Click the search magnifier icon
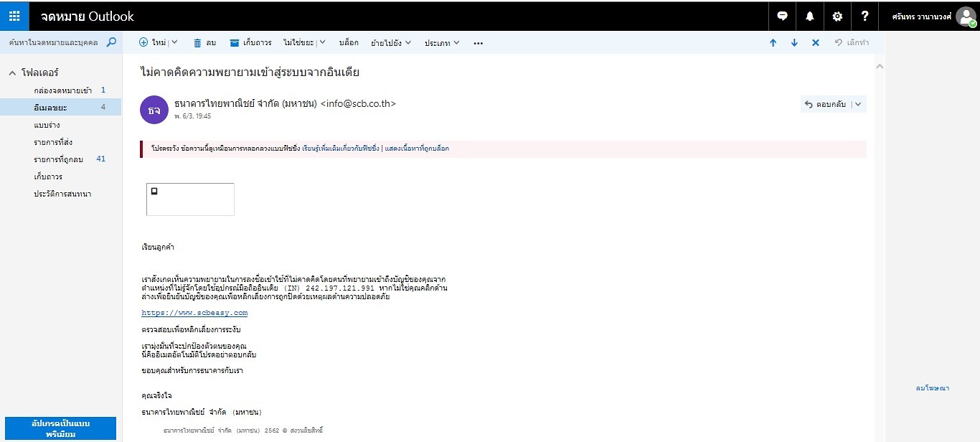 111,42
